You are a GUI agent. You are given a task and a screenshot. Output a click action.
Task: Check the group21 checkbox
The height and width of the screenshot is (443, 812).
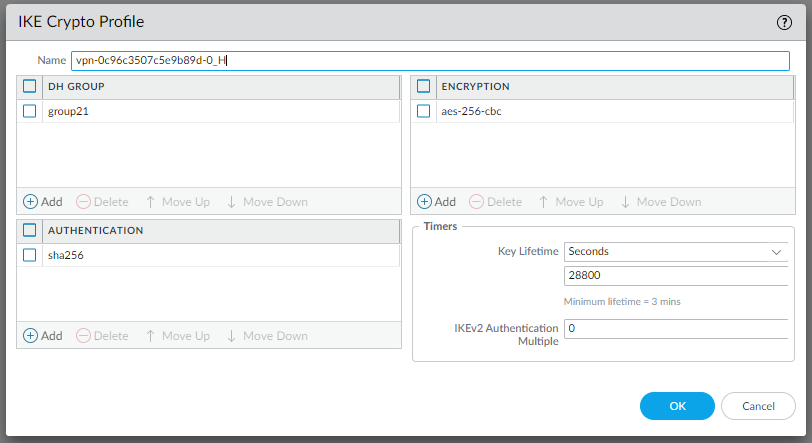[30, 111]
